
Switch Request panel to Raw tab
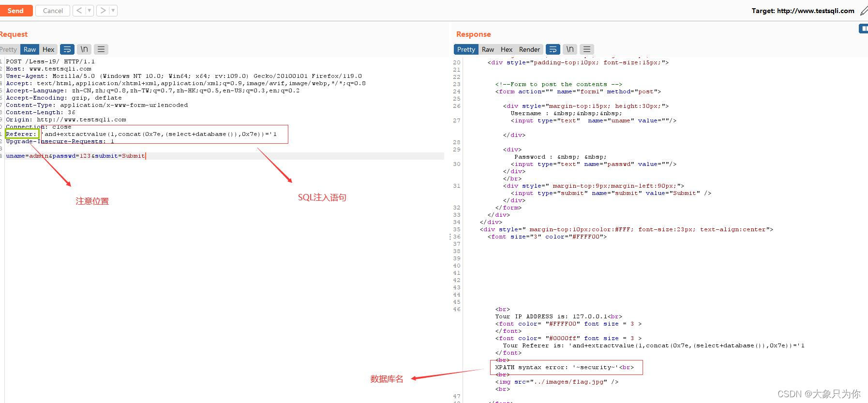[x=30, y=49]
